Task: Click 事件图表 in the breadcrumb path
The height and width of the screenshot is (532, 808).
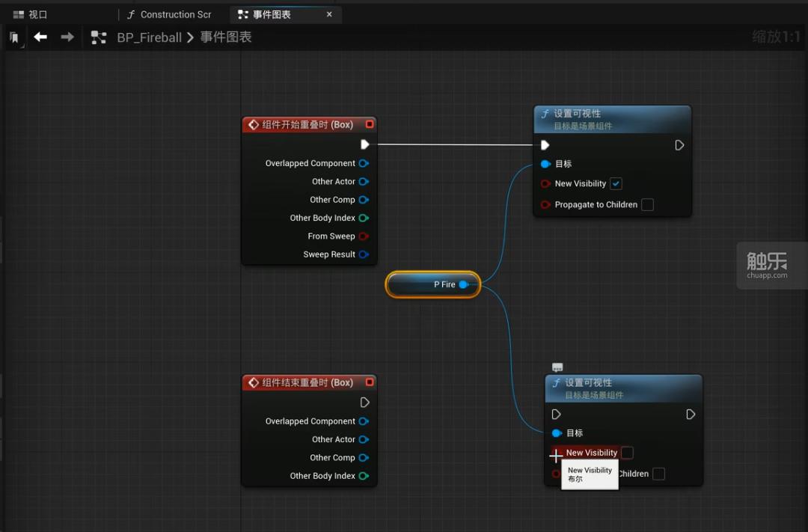Action: pos(226,37)
